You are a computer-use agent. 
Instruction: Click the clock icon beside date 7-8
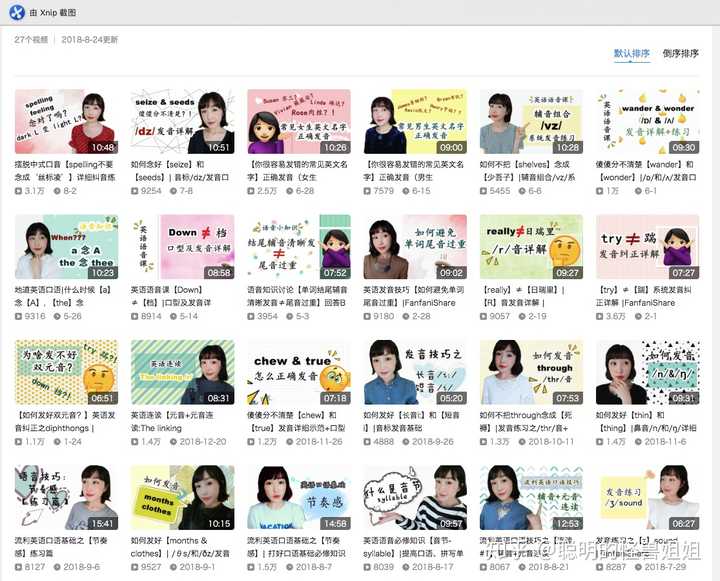point(174,191)
